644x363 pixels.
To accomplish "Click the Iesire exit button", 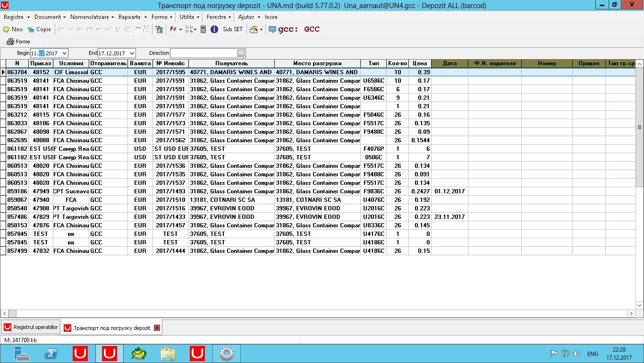I will coord(271,17).
